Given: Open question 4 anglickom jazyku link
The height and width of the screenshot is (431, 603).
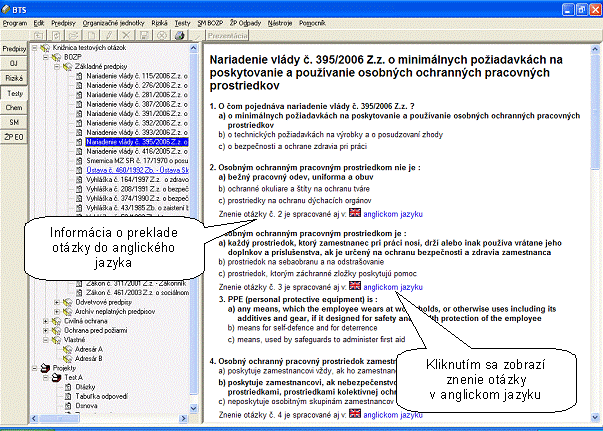Looking at the screenshot, I should (393, 415).
